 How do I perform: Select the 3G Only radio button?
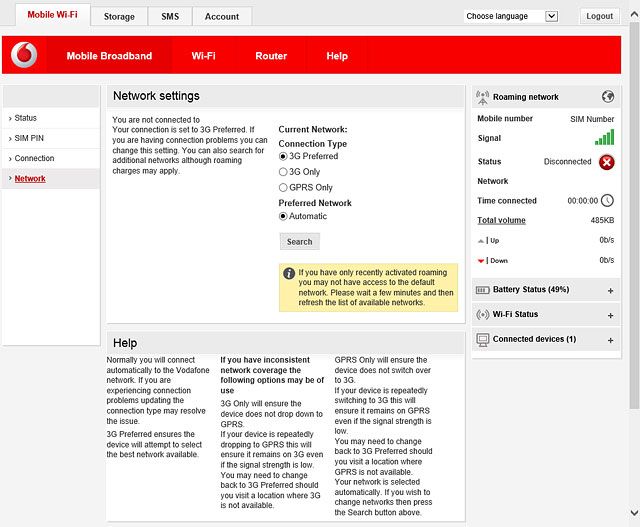pyautogui.click(x=283, y=172)
